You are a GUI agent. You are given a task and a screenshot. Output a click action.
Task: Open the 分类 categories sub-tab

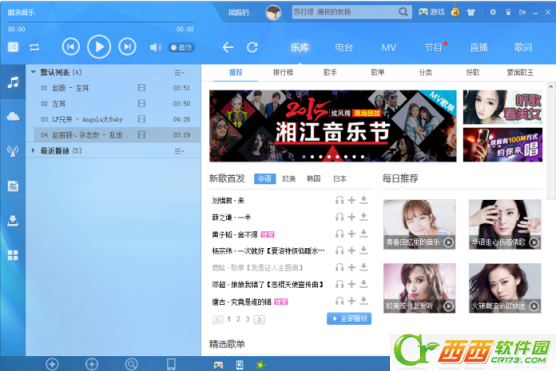(425, 73)
